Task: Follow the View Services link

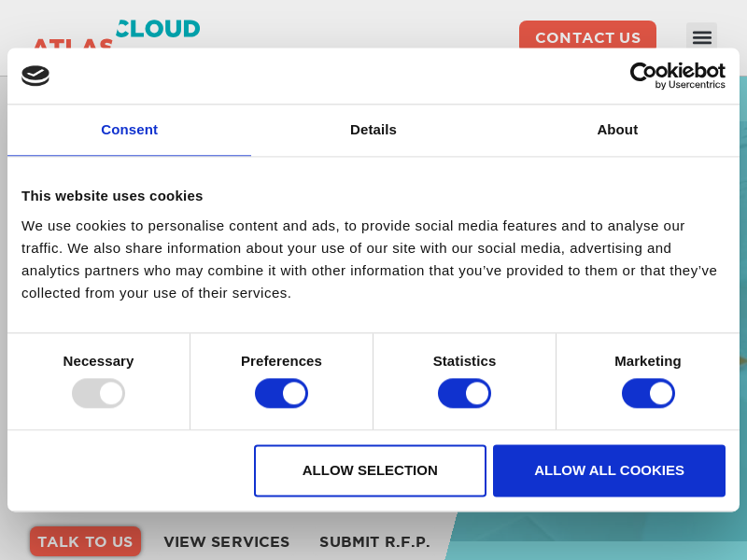Action: tap(227, 541)
